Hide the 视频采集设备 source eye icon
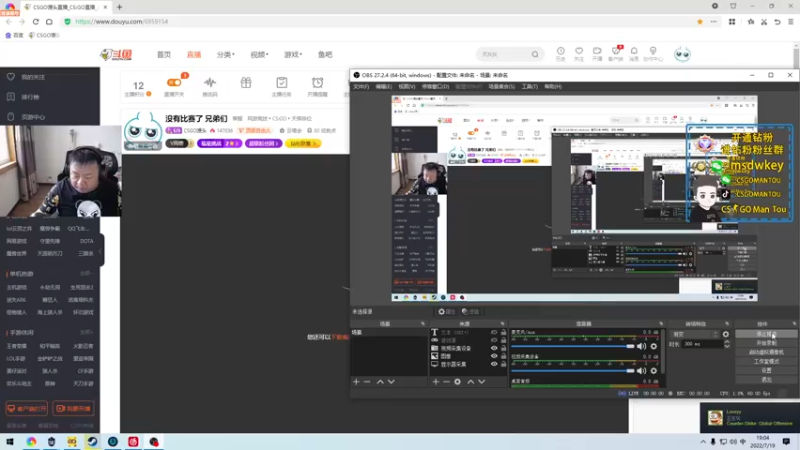Image resolution: width=800 pixels, height=450 pixels. 494,348
